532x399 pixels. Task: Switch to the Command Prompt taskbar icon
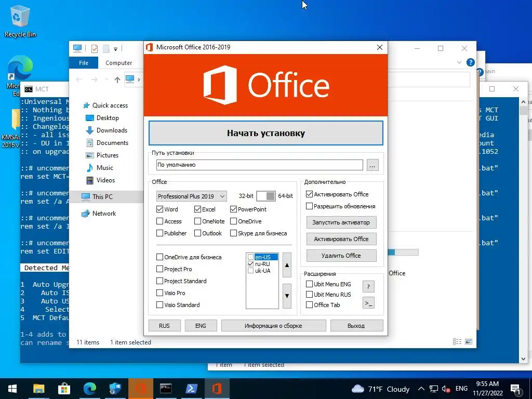[x=166, y=389]
